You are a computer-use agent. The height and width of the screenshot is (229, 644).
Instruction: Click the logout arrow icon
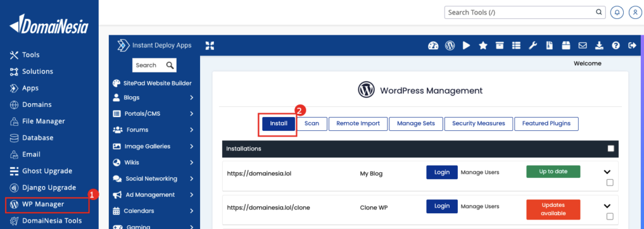(x=632, y=46)
